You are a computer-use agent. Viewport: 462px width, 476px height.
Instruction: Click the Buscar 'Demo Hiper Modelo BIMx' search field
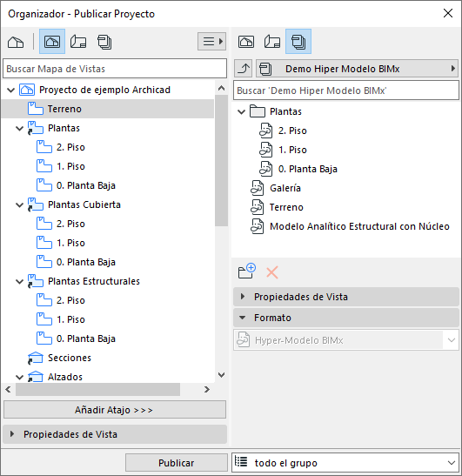click(x=346, y=91)
